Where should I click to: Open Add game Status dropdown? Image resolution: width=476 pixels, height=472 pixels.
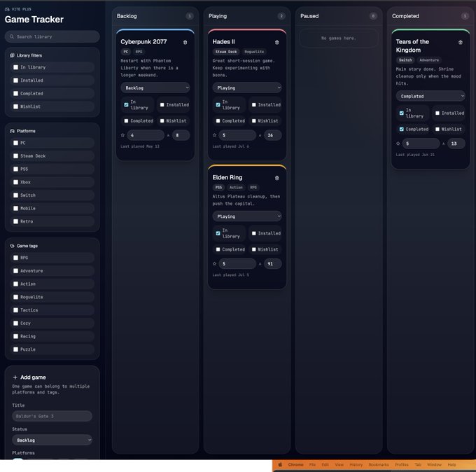[x=52, y=440]
